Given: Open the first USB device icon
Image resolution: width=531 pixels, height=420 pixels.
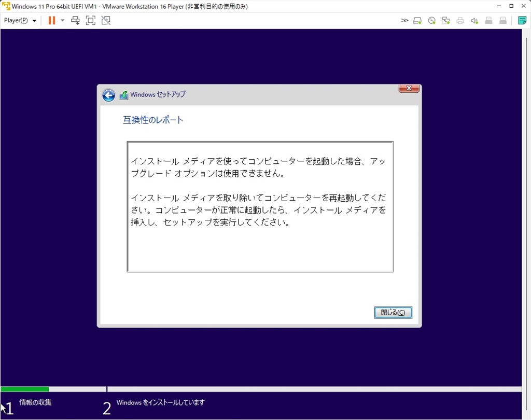Looking at the screenshot, I should tap(488, 21).
